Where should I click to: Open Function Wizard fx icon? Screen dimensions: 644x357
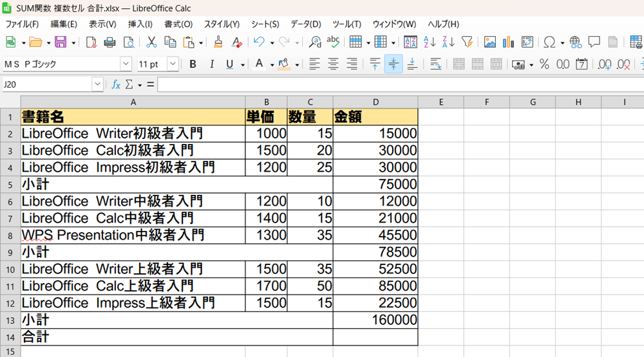click(x=116, y=84)
